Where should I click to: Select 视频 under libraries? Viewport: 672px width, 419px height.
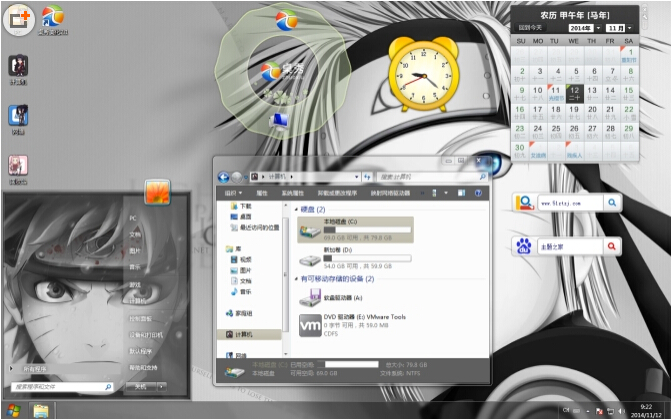(246, 260)
